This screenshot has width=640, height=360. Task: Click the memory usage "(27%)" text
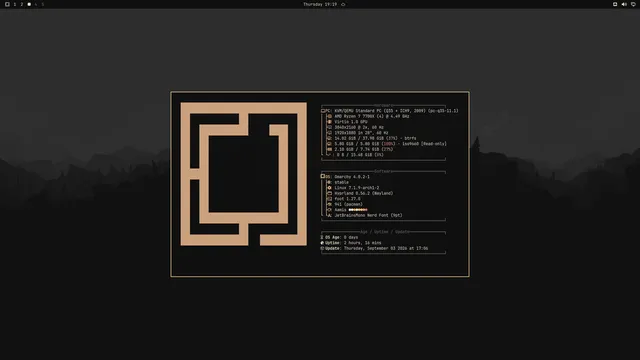point(386,149)
